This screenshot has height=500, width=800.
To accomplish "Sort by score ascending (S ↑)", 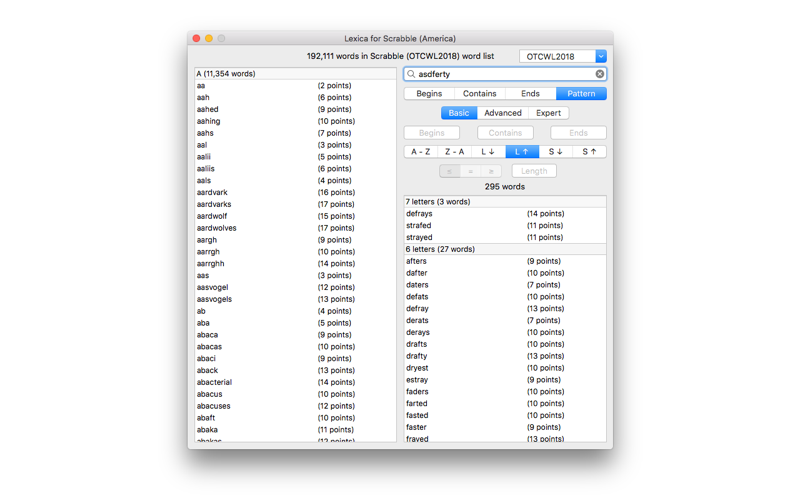I will pyautogui.click(x=590, y=152).
